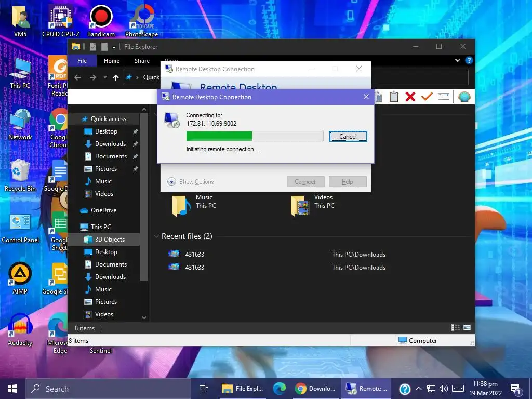Go forward in File Explorer navigation
The height and width of the screenshot is (399, 532).
pos(92,77)
